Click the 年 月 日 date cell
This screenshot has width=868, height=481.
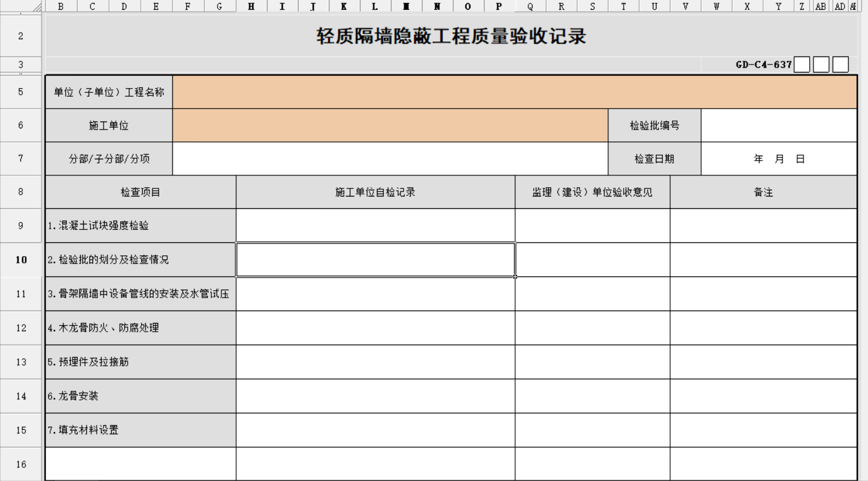pyautogui.click(x=779, y=159)
